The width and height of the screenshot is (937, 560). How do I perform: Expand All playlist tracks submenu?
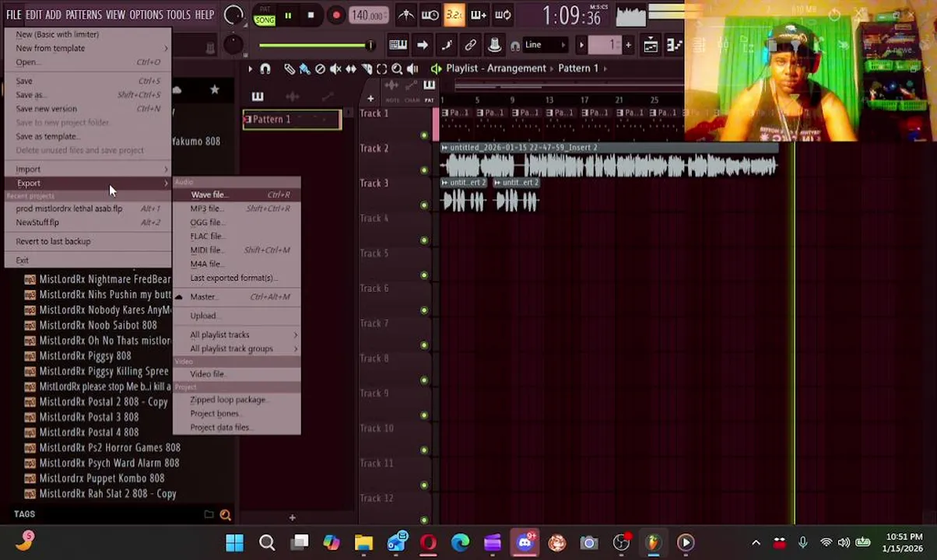[x=237, y=334]
